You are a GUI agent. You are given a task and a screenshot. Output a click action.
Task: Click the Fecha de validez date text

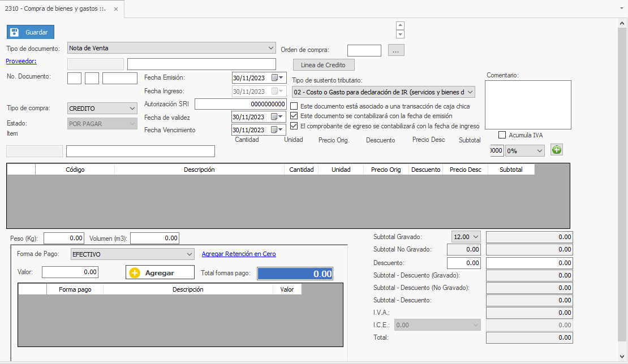249,117
